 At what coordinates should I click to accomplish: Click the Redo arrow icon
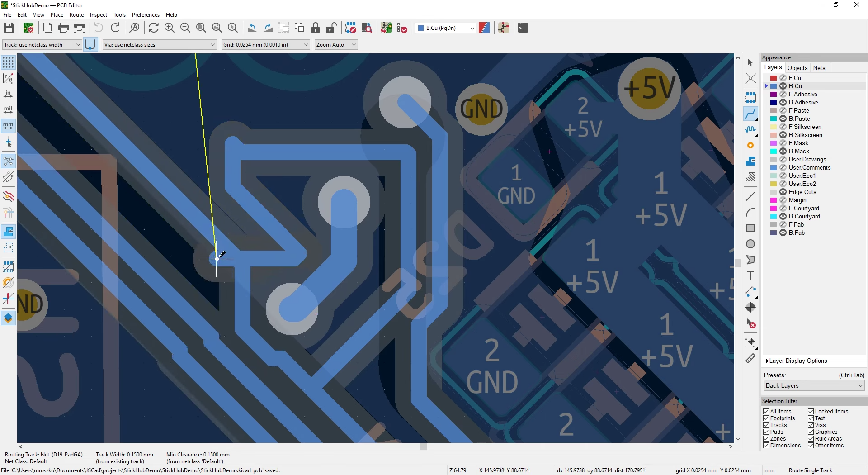click(115, 28)
